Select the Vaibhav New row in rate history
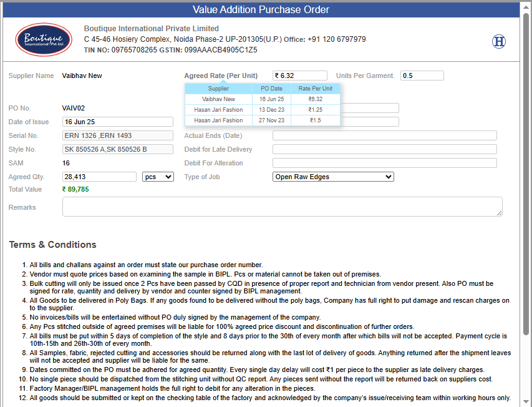532x407 pixels. (263, 99)
